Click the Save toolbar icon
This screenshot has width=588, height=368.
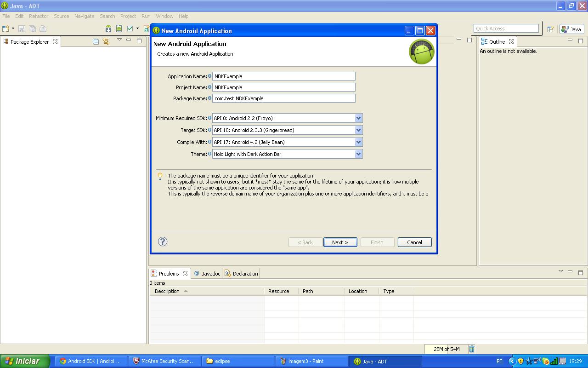pos(22,29)
